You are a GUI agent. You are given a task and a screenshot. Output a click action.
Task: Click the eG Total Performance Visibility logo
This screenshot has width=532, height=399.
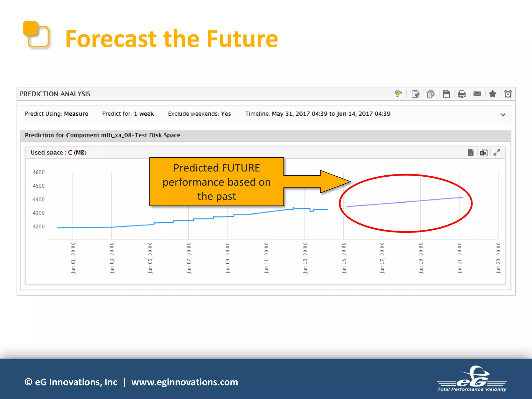click(x=472, y=379)
